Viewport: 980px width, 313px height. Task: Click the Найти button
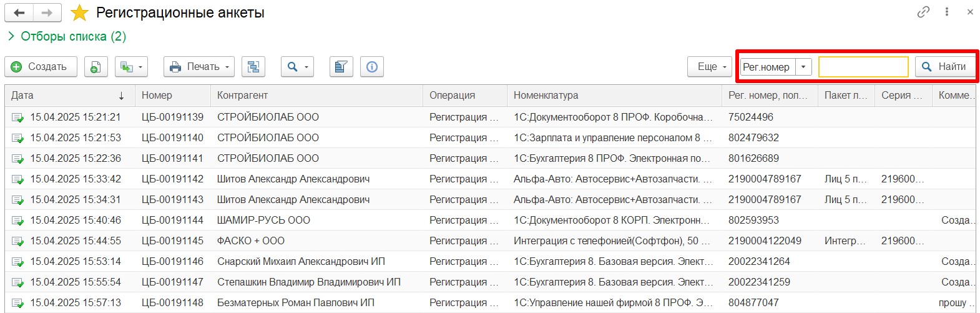tap(945, 67)
